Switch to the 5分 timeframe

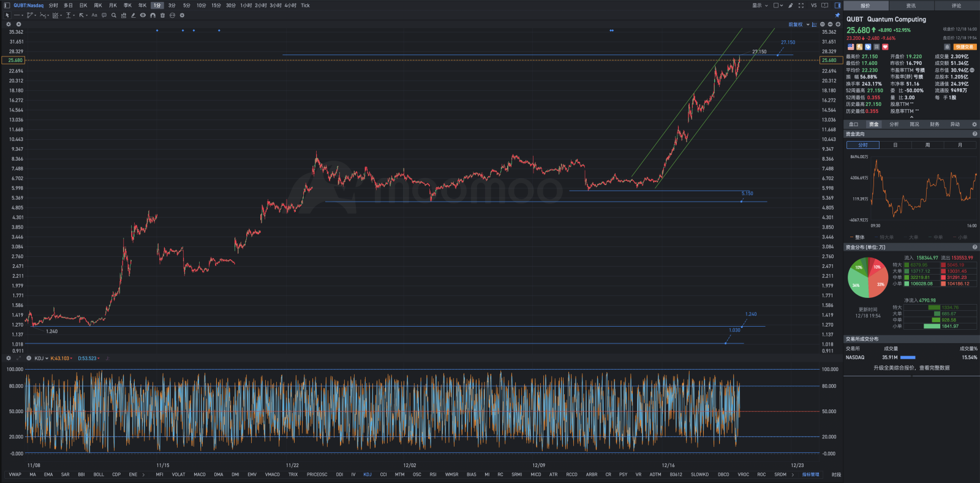(186, 6)
